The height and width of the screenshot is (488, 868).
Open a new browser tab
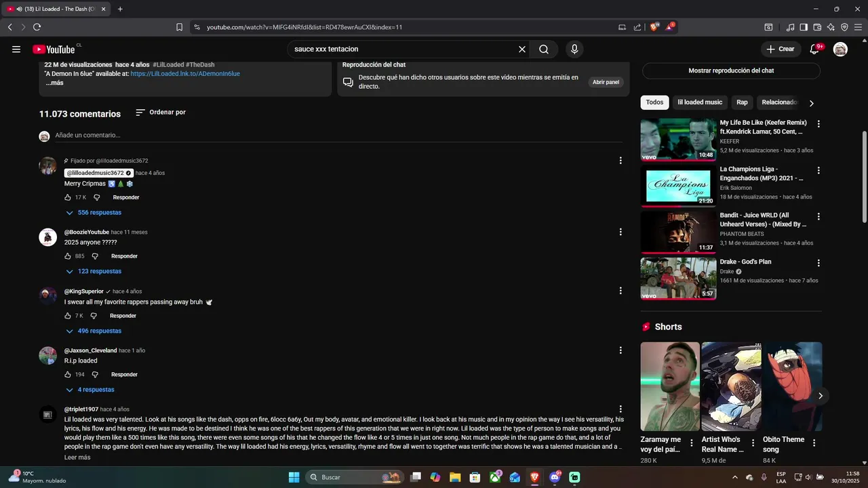(120, 9)
